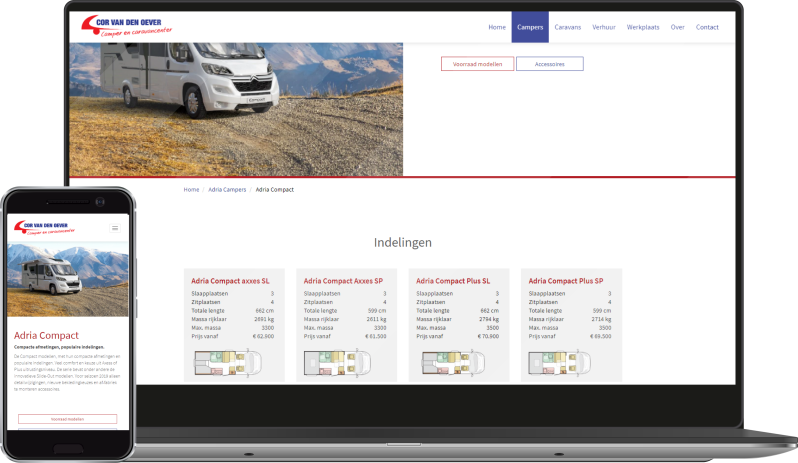798x463 pixels.
Task: Click the Adria Compact breadcrumb text
Action: click(274, 190)
